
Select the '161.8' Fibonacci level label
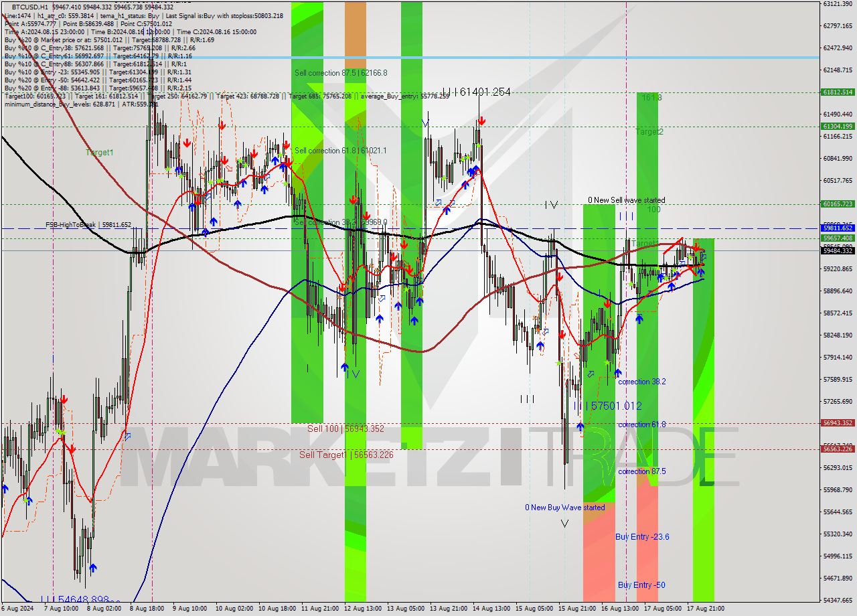(x=652, y=98)
